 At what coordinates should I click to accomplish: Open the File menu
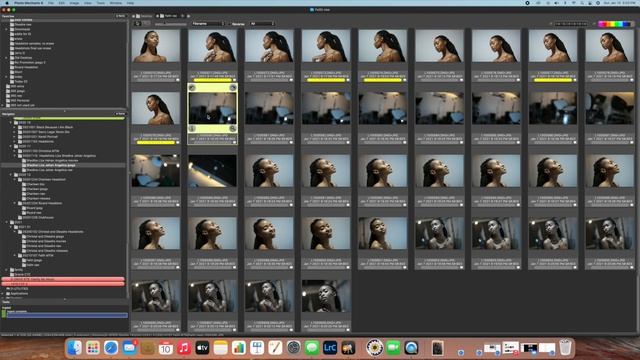tap(51, 3)
